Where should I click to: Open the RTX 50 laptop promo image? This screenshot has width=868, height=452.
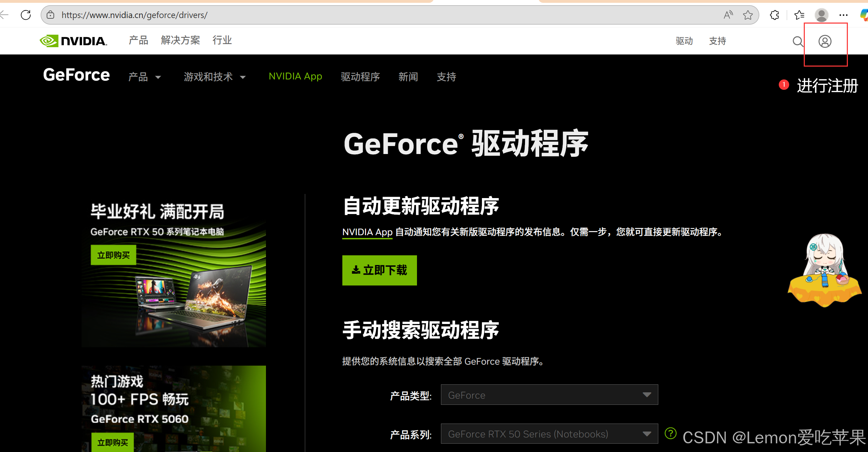click(174, 273)
